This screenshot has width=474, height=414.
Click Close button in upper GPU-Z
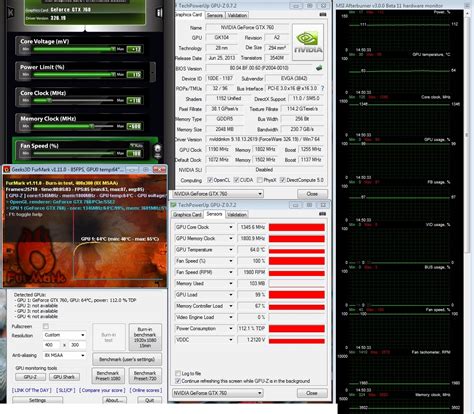[312, 194]
